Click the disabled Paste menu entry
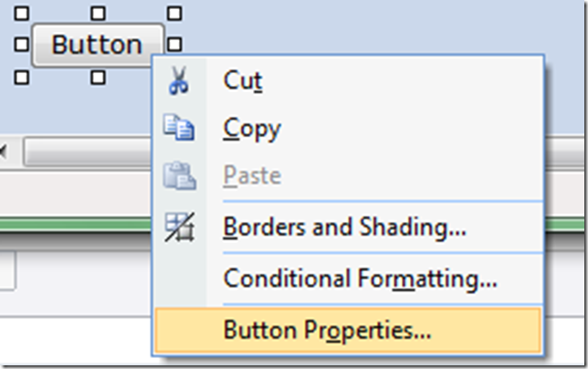Image resolution: width=588 pixels, height=369 pixels. click(252, 175)
